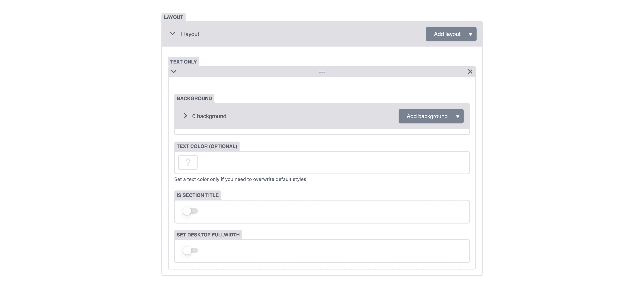Open the Add layout dropdown arrow
Image resolution: width=644 pixels, height=289 pixels.
[x=471, y=34]
